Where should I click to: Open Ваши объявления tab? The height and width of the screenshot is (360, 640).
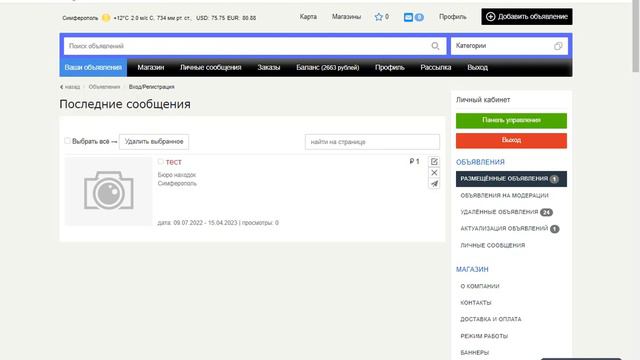[93, 67]
